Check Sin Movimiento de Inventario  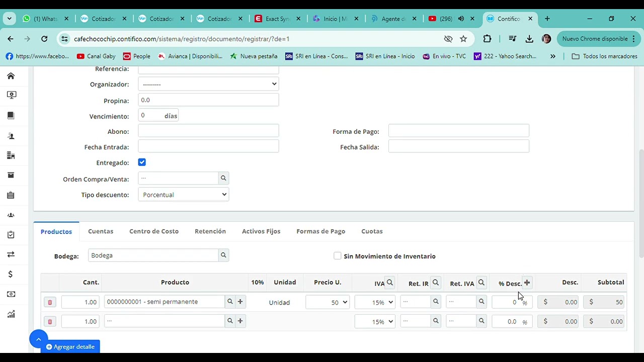click(338, 256)
